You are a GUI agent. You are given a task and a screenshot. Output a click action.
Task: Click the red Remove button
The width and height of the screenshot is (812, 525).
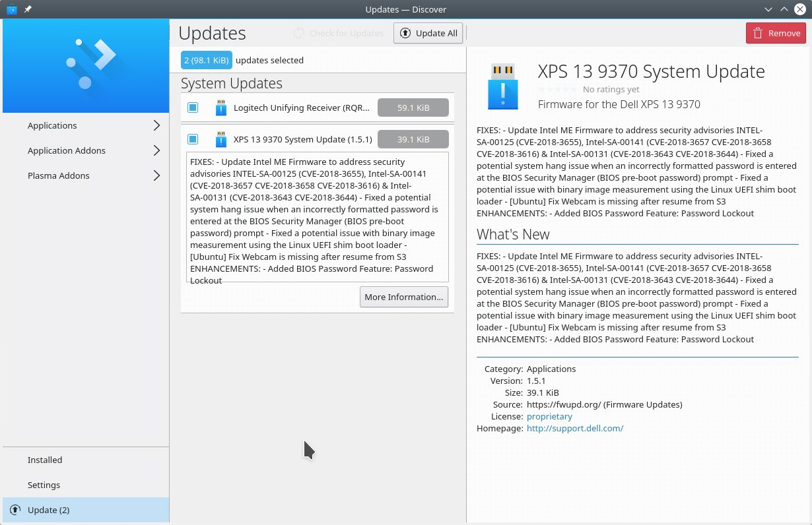(x=776, y=33)
